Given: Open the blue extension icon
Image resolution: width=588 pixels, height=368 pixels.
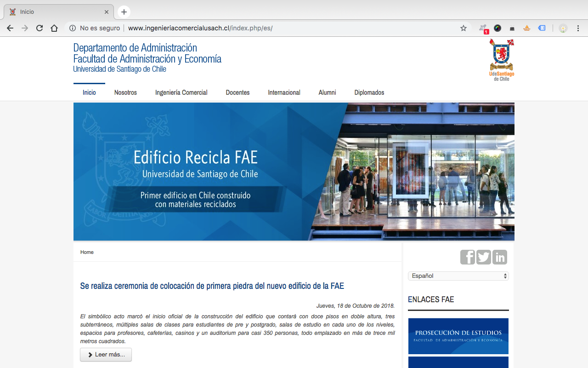Looking at the screenshot, I should [542, 28].
